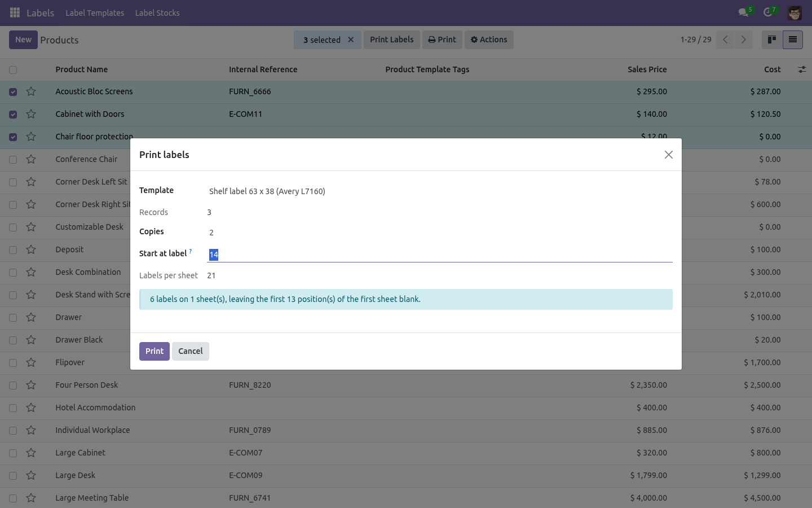Viewport: 812px width, 508px height.
Task: Uncheck the Acoustic Bloc Screens checkbox
Action: [x=13, y=92]
